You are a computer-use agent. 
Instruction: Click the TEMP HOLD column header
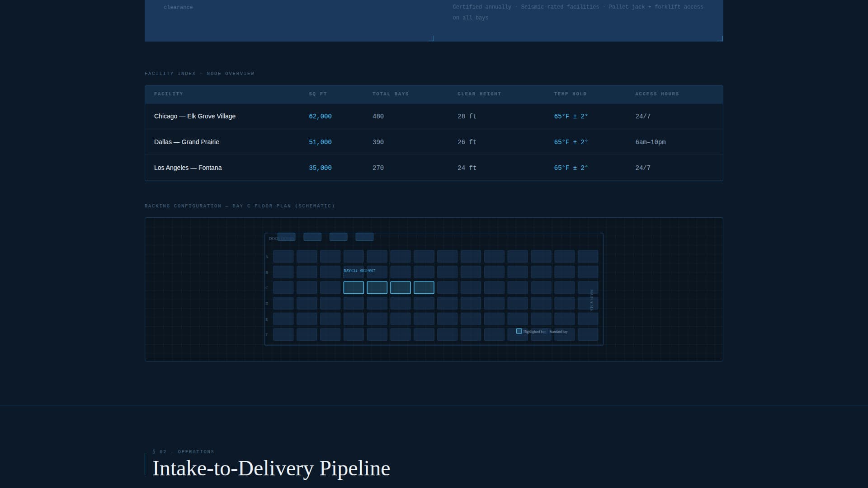click(x=570, y=94)
